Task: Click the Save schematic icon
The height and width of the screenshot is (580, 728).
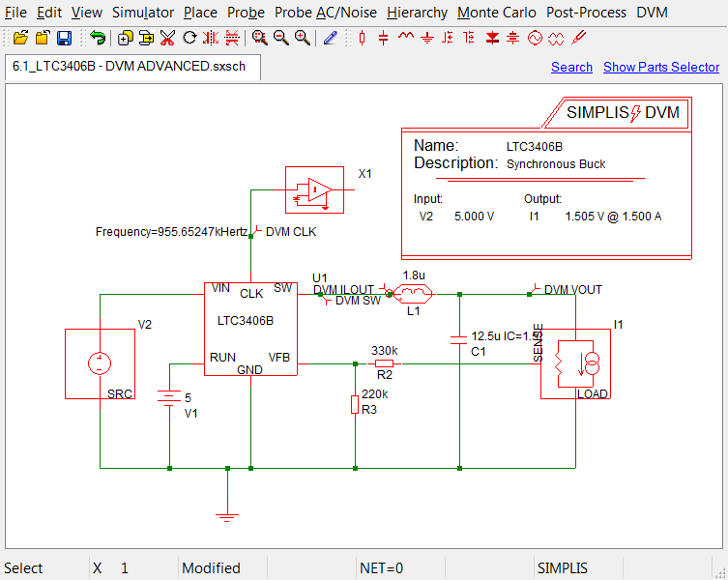Action: click(64, 38)
